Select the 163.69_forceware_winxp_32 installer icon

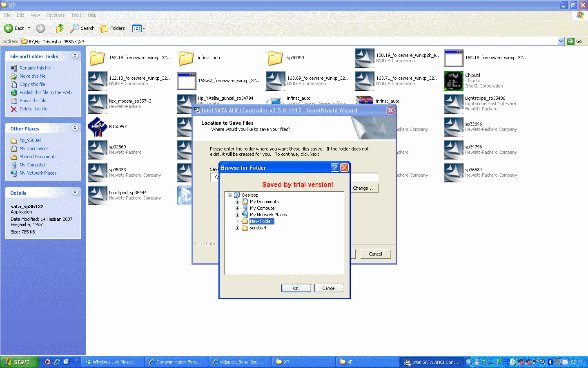pos(275,81)
